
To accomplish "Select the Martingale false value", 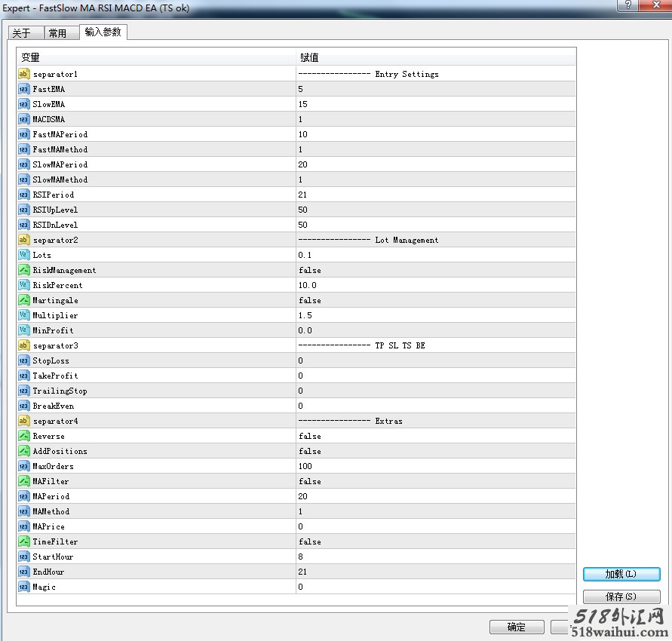I will point(310,300).
